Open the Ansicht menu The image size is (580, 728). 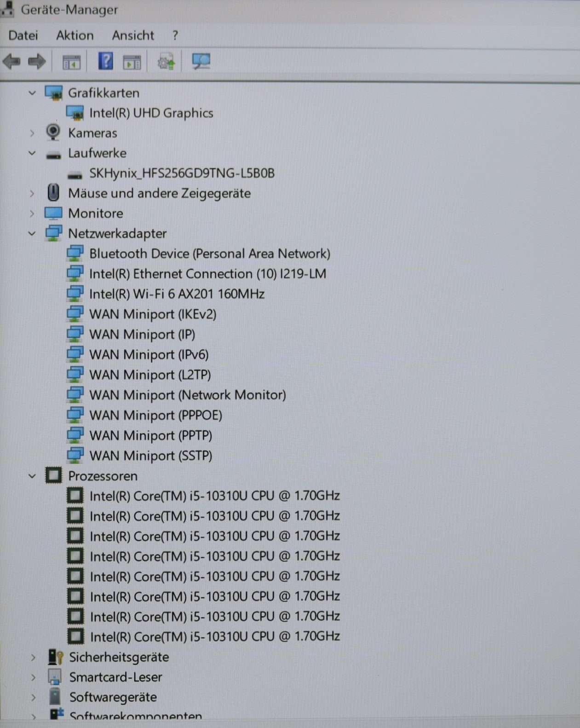click(x=133, y=35)
